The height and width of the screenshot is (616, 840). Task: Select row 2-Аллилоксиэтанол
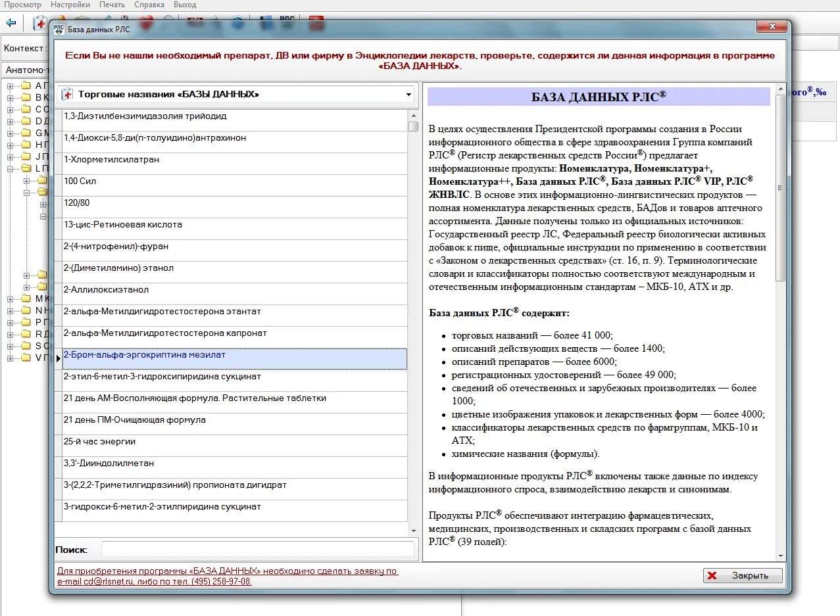(x=235, y=294)
